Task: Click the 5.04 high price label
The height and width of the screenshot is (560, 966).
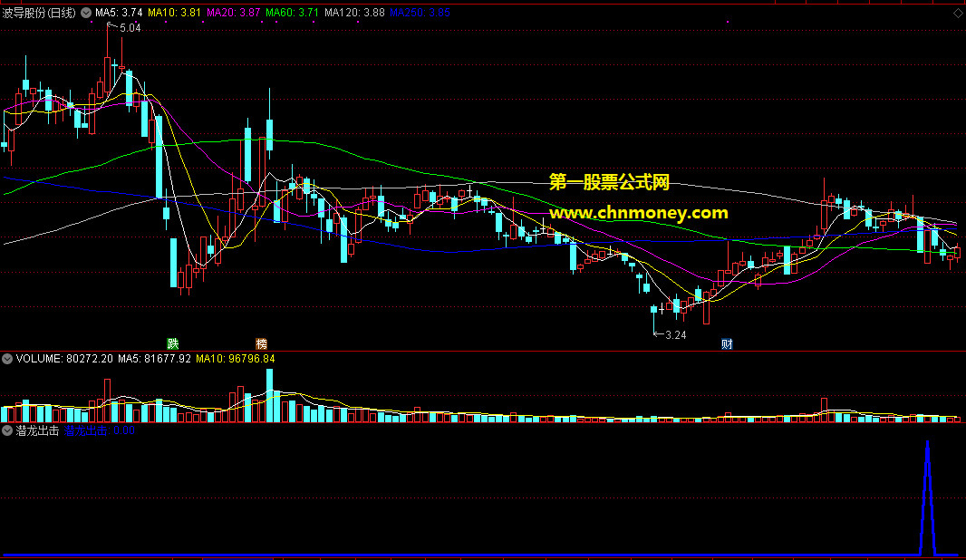Action: pyautogui.click(x=130, y=28)
